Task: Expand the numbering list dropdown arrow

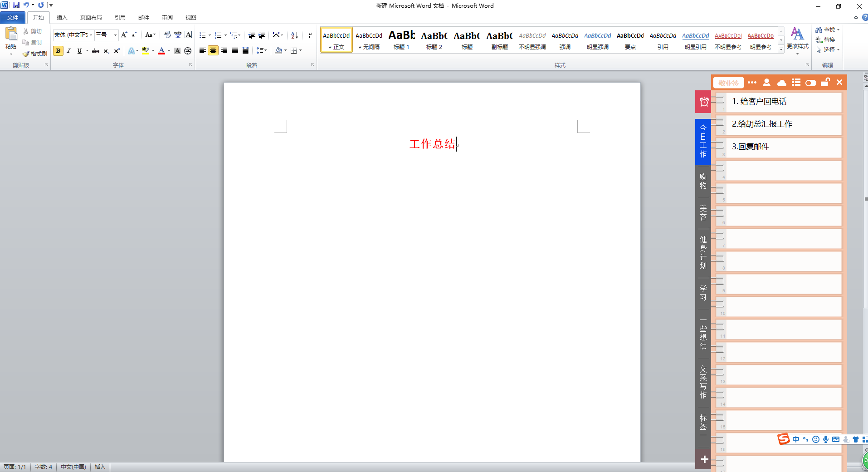Action: point(225,35)
